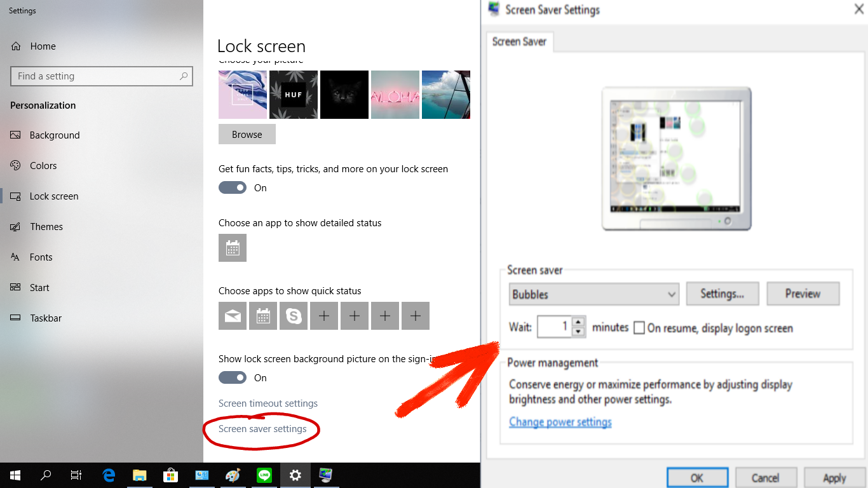Choose the pink ALOHA neon picture thumbnail
Screen dimensions: 868x488
click(x=395, y=95)
